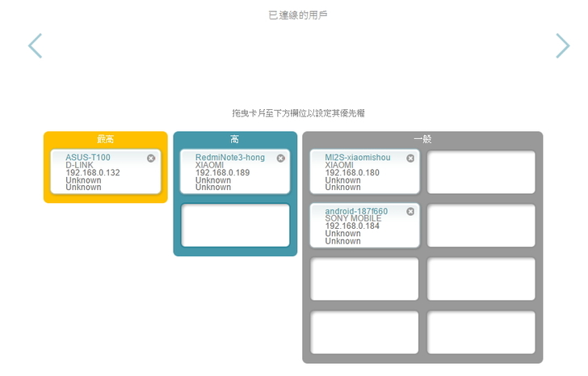This screenshot has height=376, width=588.
Task: Click the empty slot right of the MI2S-xiaomishou card
Action: [481, 172]
